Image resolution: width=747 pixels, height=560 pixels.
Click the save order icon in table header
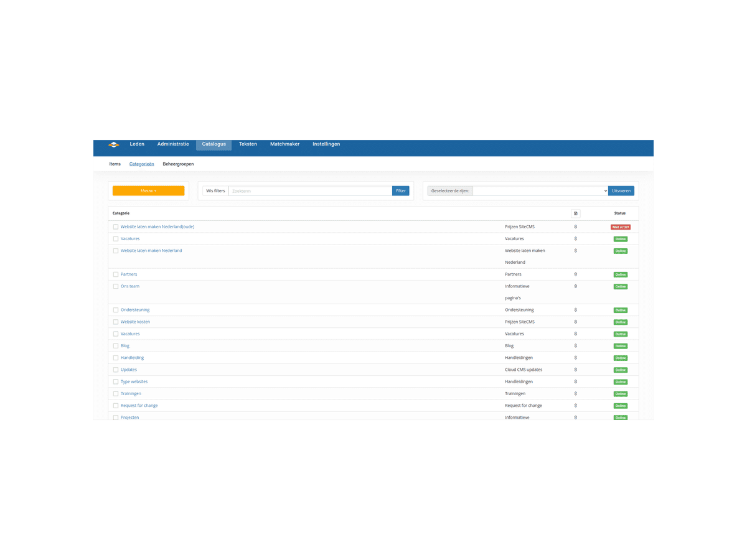tap(575, 213)
